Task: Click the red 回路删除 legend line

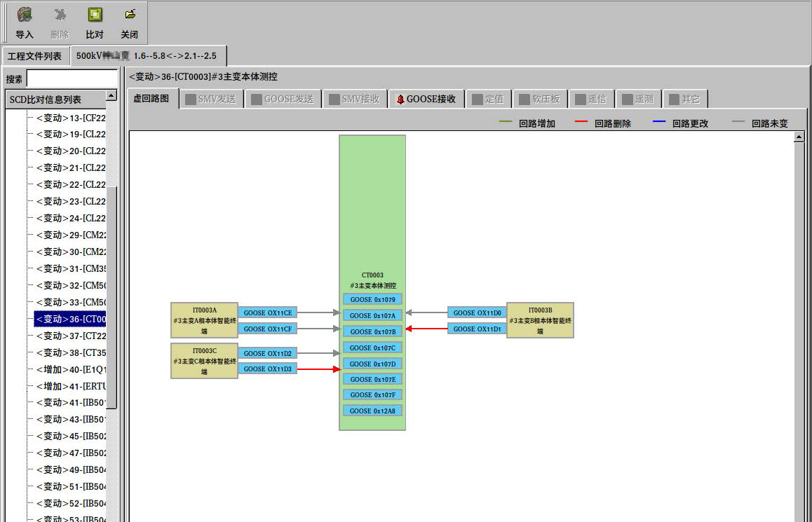Action: (x=581, y=123)
